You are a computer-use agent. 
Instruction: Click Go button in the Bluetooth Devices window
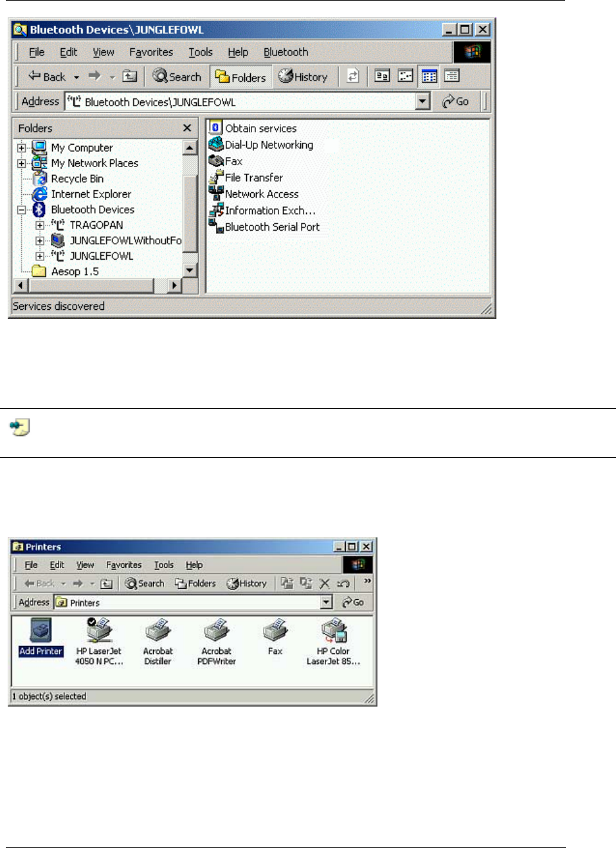tap(455, 102)
